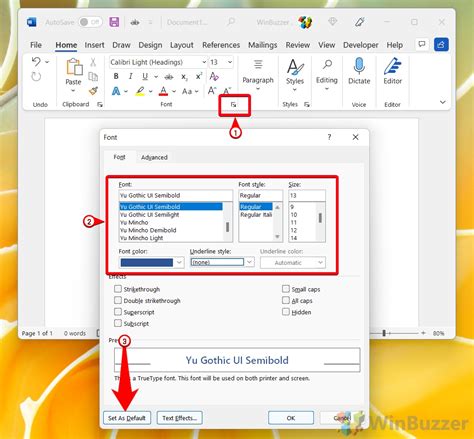Apply superscript formatting

coord(199,76)
